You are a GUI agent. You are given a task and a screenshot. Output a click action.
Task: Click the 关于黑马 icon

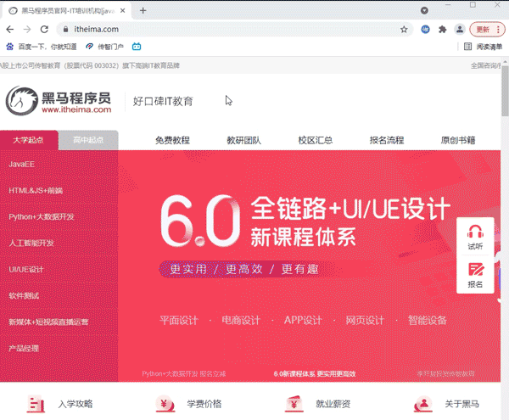[422, 404]
